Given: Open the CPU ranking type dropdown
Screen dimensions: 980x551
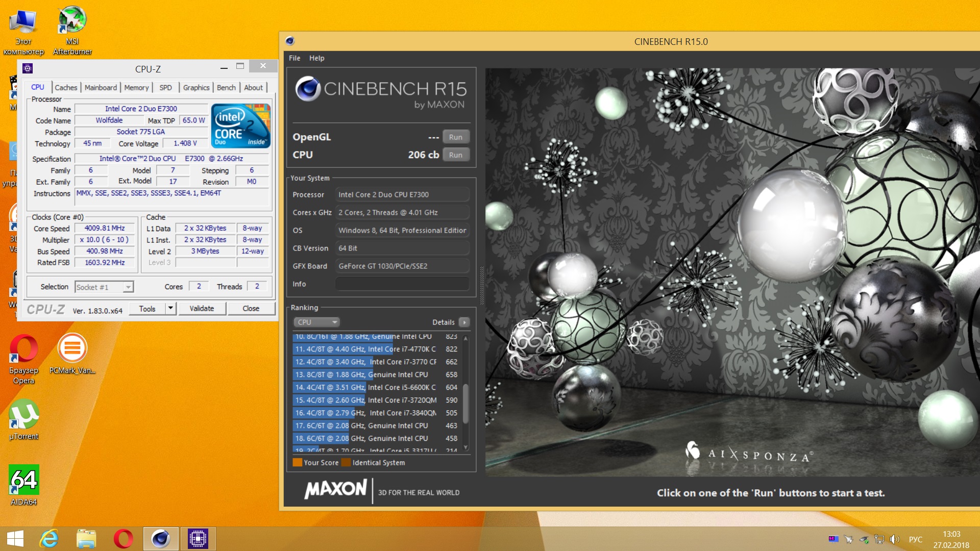Looking at the screenshot, I should click(x=316, y=322).
